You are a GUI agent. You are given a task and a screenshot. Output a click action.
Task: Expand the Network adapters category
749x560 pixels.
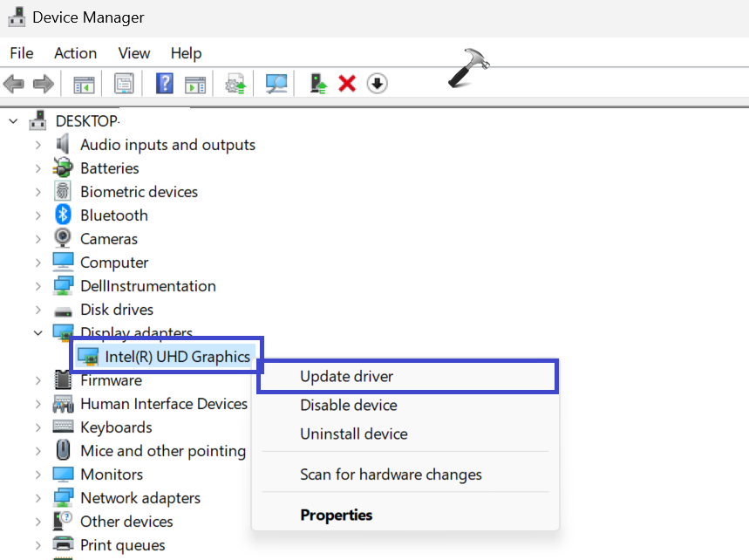(x=38, y=498)
